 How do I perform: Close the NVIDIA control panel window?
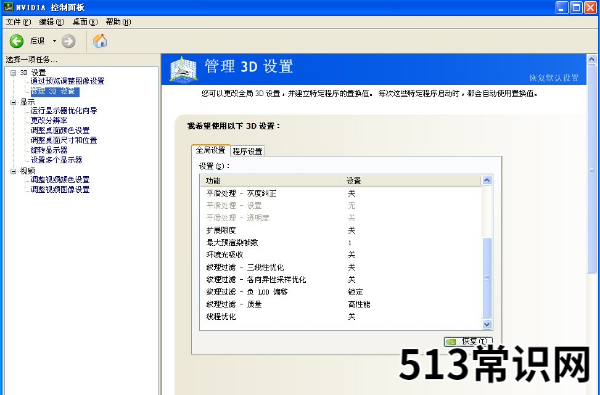pos(590,7)
